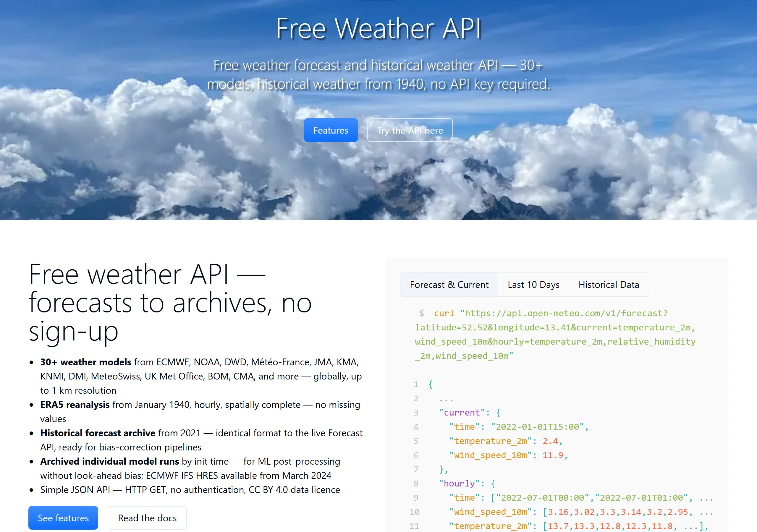This screenshot has height=532, width=757.
Task: Click the blue Features button in hero
Action: 330,130
